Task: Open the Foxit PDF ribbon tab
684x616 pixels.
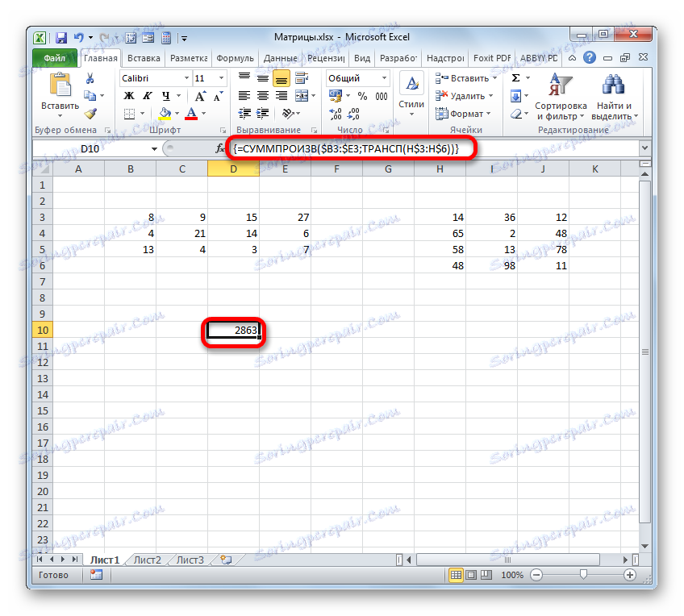Action: click(492, 58)
